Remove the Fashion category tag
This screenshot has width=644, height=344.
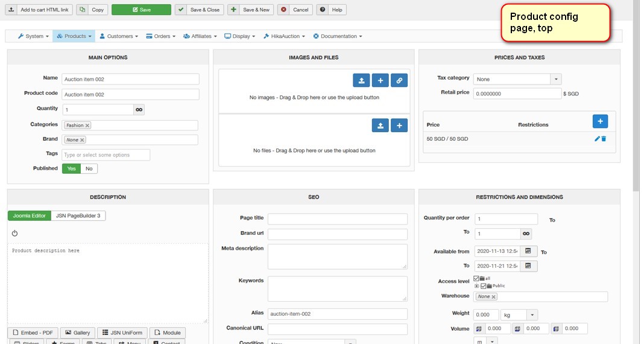pos(87,126)
